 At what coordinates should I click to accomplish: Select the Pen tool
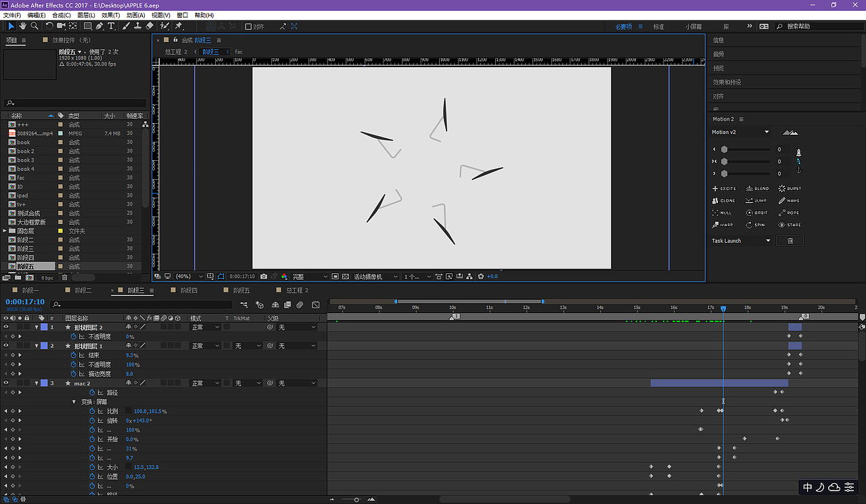pos(99,26)
